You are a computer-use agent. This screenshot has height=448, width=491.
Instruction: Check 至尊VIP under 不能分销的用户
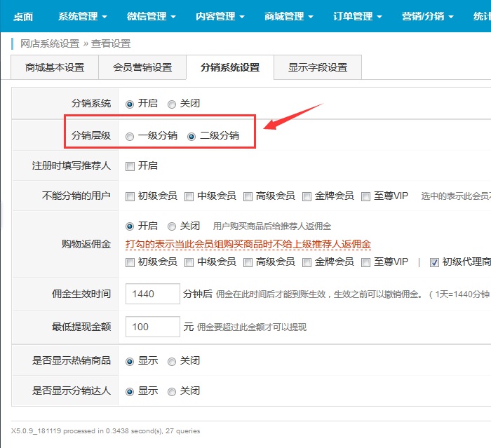click(x=365, y=196)
